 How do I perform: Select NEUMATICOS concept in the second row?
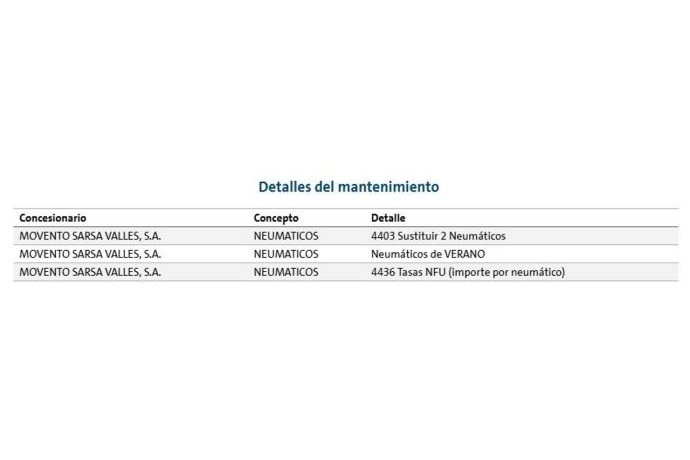pos(286,254)
